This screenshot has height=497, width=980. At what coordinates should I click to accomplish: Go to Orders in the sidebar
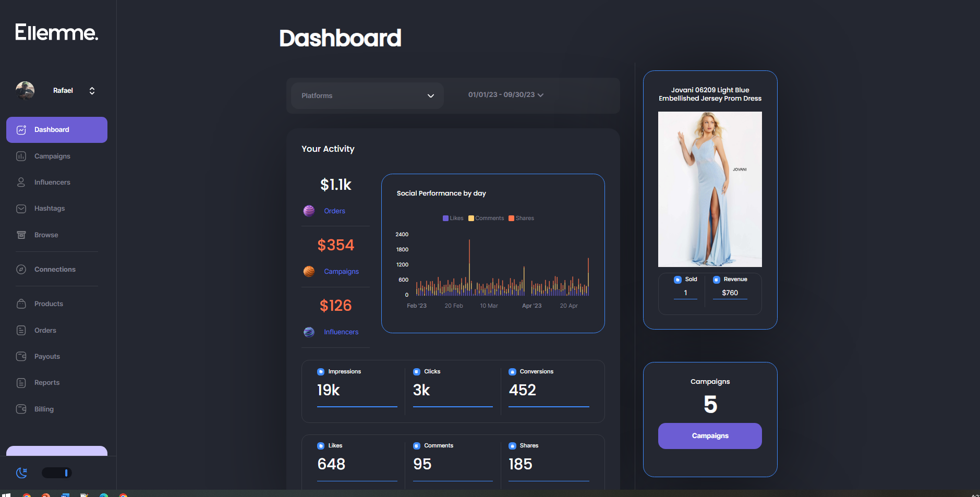tap(45, 331)
